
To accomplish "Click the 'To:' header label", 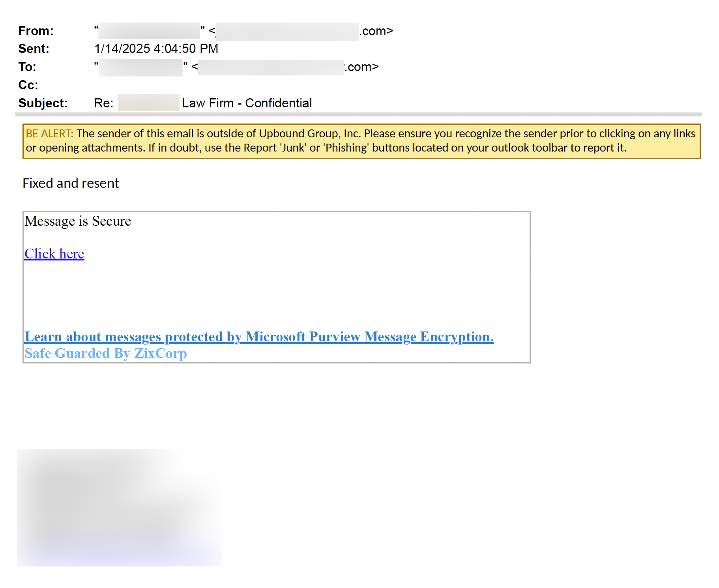I will [27, 67].
